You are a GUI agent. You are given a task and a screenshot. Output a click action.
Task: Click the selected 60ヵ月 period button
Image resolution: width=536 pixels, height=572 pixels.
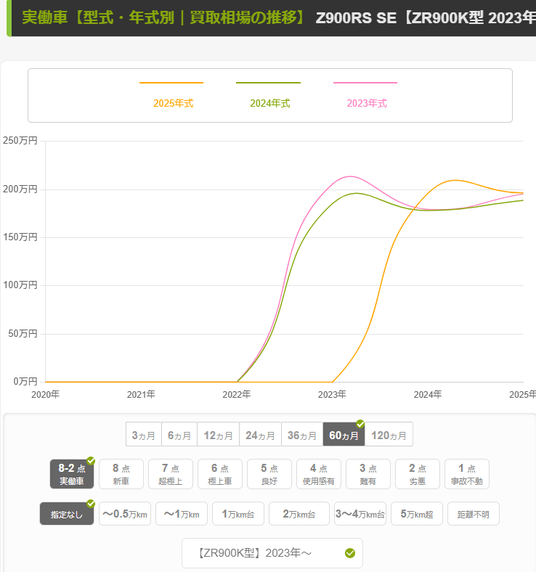[344, 434]
